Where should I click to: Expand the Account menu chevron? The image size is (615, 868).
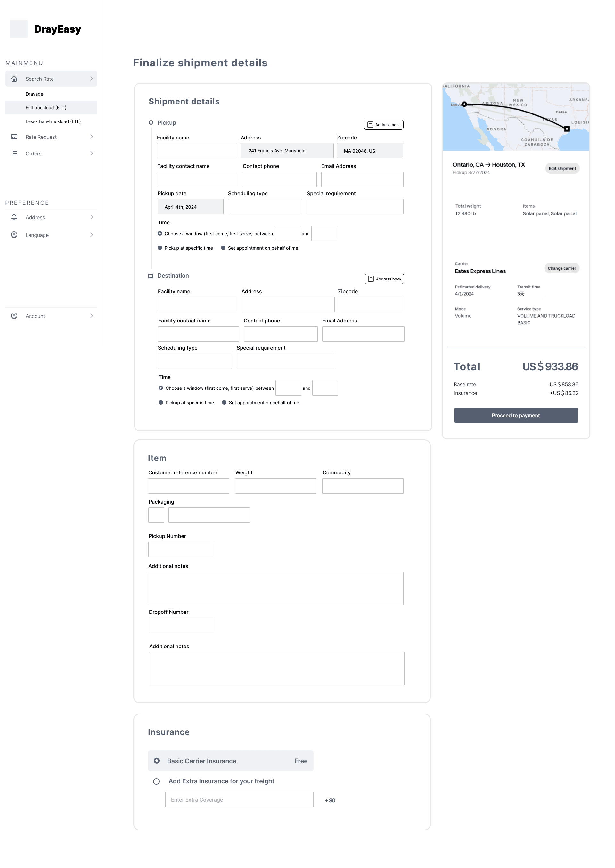91,316
